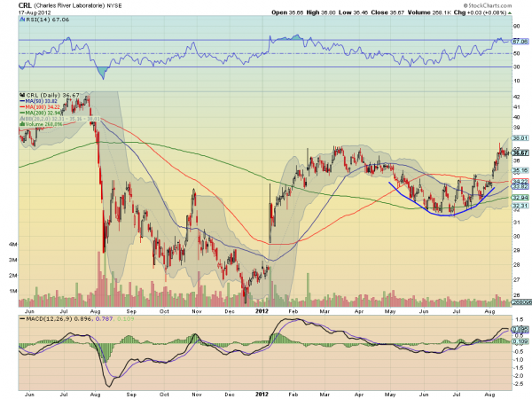Viewport: 532px width, 399px height.
Task: Click the 32.31 lower band price tag
Action: [520, 206]
